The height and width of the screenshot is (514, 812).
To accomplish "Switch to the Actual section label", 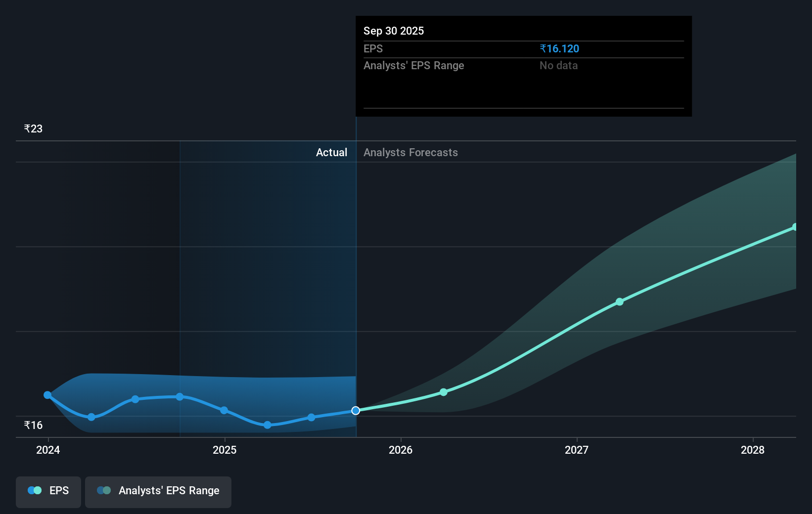I will [331, 152].
